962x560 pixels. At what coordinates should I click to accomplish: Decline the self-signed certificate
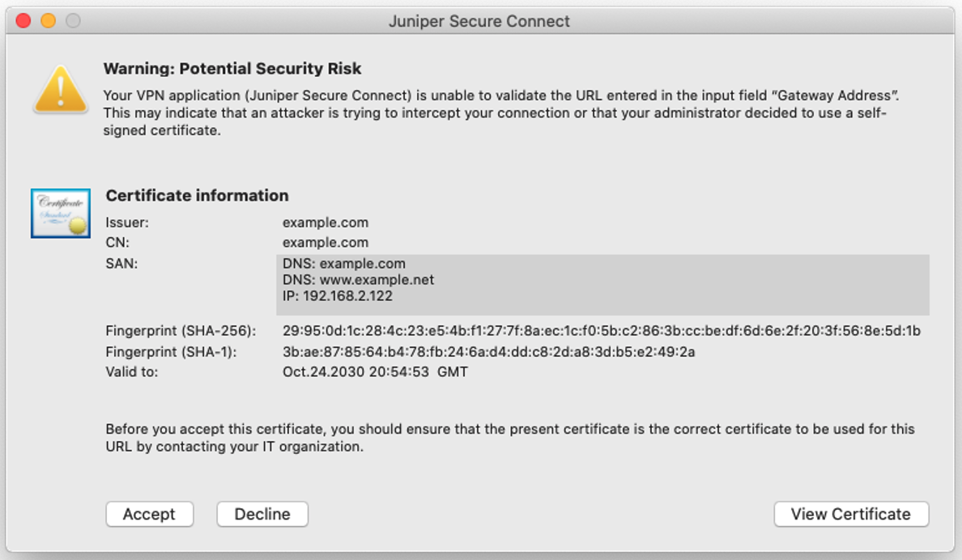pyautogui.click(x=262, y=514)
